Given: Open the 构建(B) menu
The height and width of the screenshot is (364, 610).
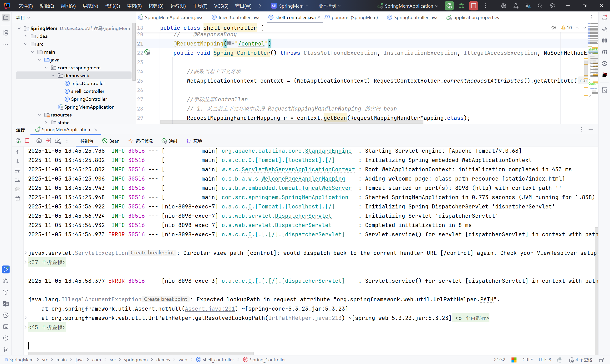Looking at the screenshot, I should (156, 6).
